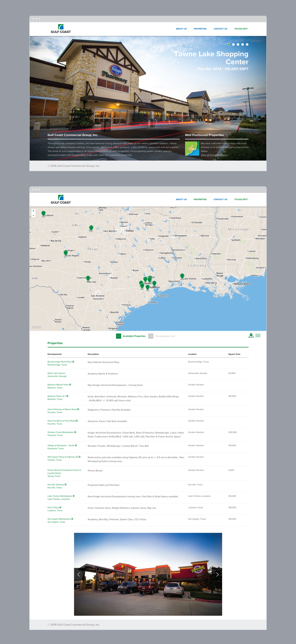Click the 'Towne Lake Shopping Center' hero title
Screen dimensions: 296x644
coord(211,58)
